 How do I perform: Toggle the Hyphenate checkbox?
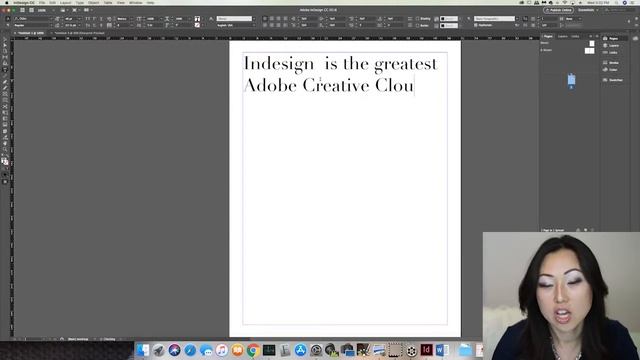click(476, 25)
